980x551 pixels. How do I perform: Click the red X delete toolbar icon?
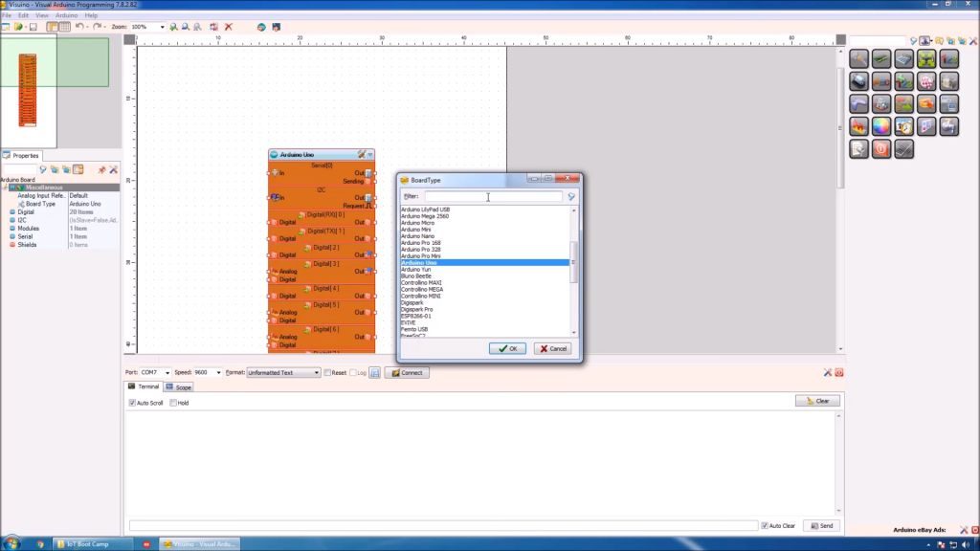point(229,27)
